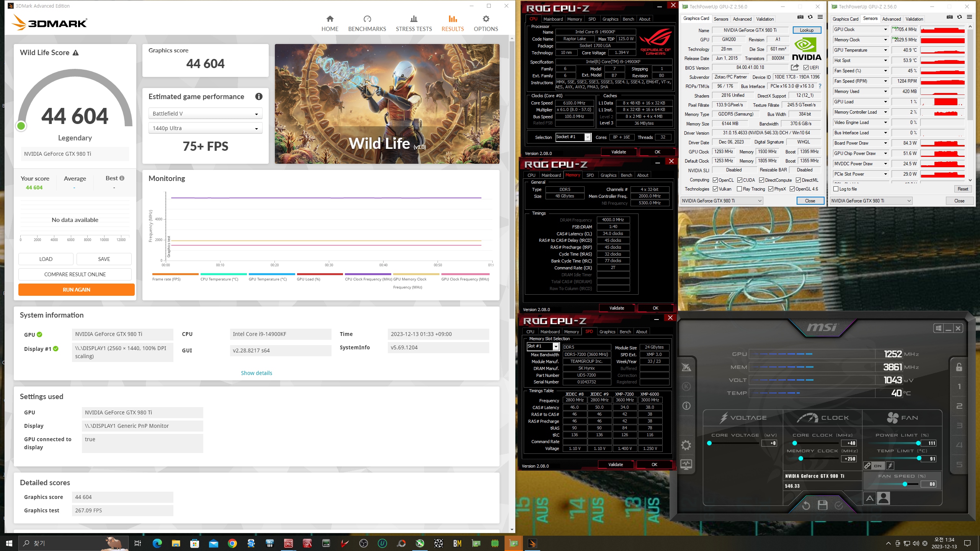Open the Slot #1 dropdown in CPU-Z SPD
Screen dimensions: 980x551
pyautogui.click(x=543, y=346)
